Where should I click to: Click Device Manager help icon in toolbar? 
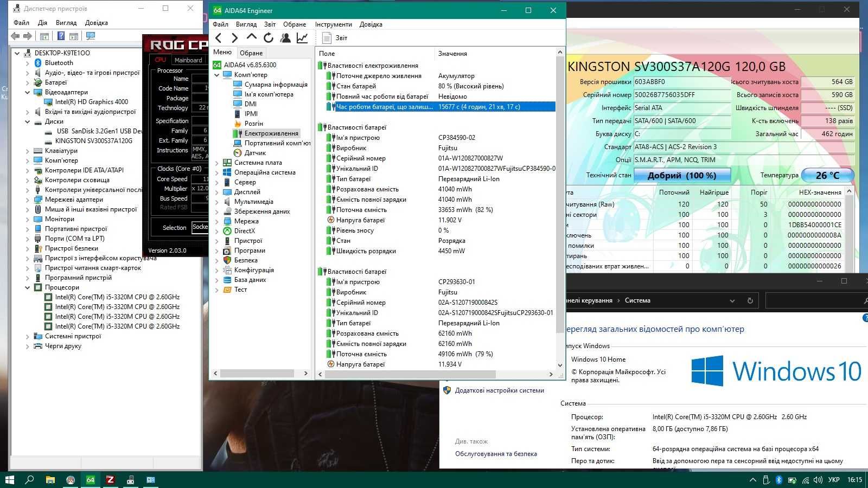click(x=61, y=36)
